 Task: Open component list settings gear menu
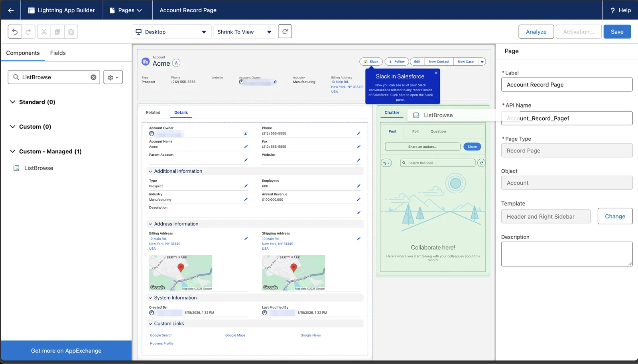[113, 77]
